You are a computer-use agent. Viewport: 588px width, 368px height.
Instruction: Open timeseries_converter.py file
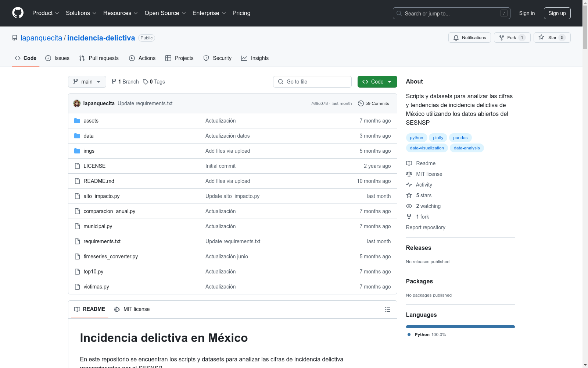click(111, 256)
